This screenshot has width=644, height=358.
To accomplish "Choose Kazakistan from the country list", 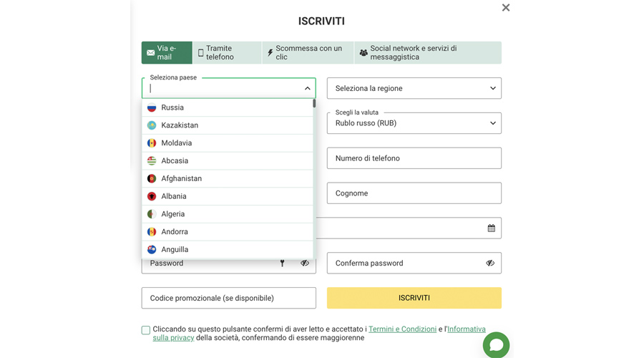I will [227, 125].
